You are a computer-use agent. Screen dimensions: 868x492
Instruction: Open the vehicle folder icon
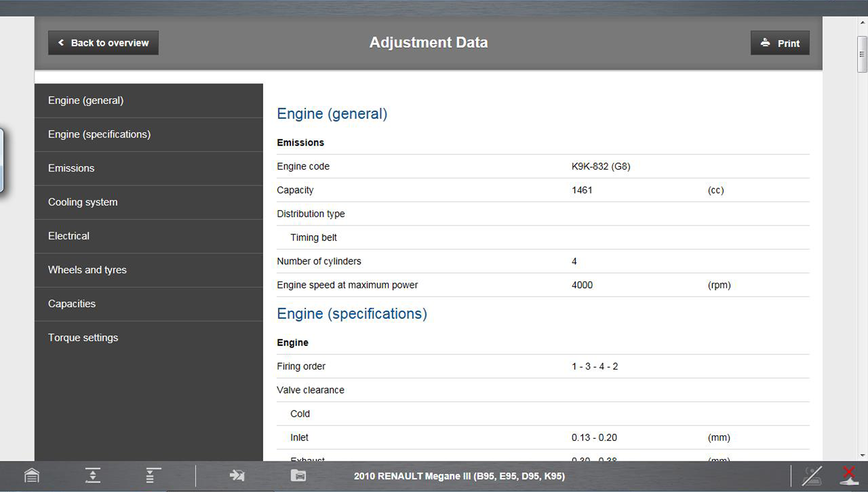tap(298, 475)
